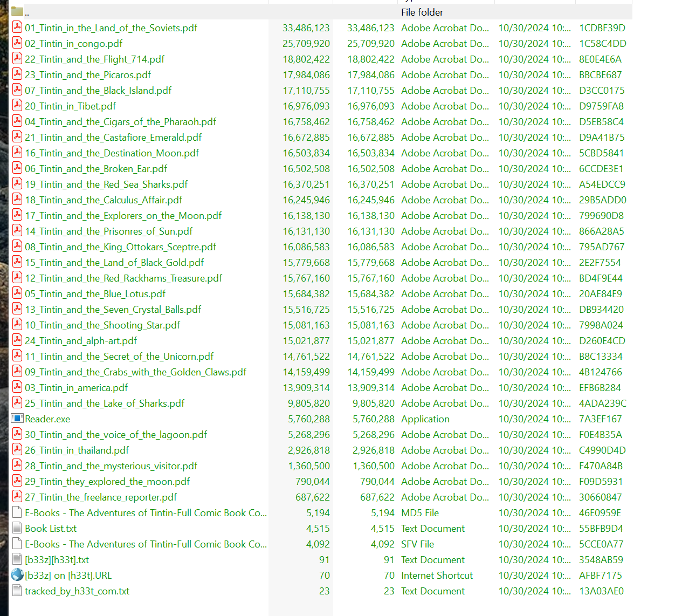
Task: Click CRC value 55BFB9D4 for Book List.txt
Action: 601,529
